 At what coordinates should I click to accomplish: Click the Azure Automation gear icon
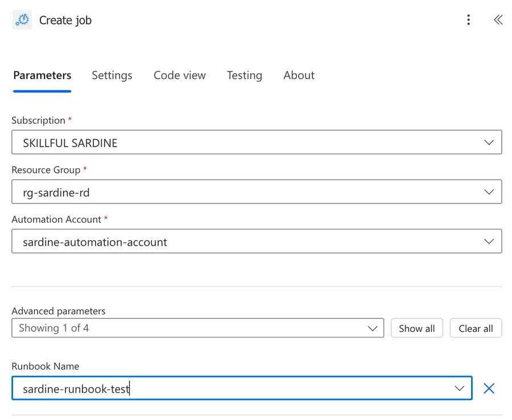click(x=22, y=20)
